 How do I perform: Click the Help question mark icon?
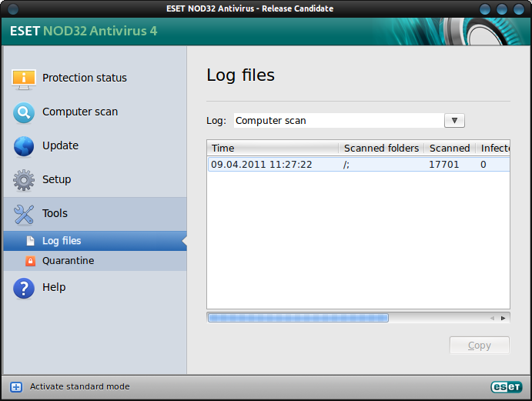23,289
